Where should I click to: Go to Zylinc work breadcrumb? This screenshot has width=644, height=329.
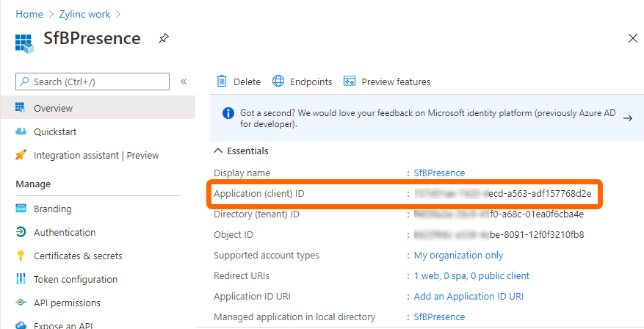click(x=84, y=14)
